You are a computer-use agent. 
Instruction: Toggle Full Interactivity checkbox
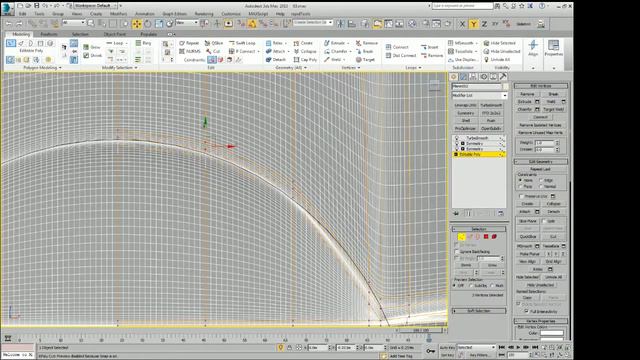[x=527, y=311]
